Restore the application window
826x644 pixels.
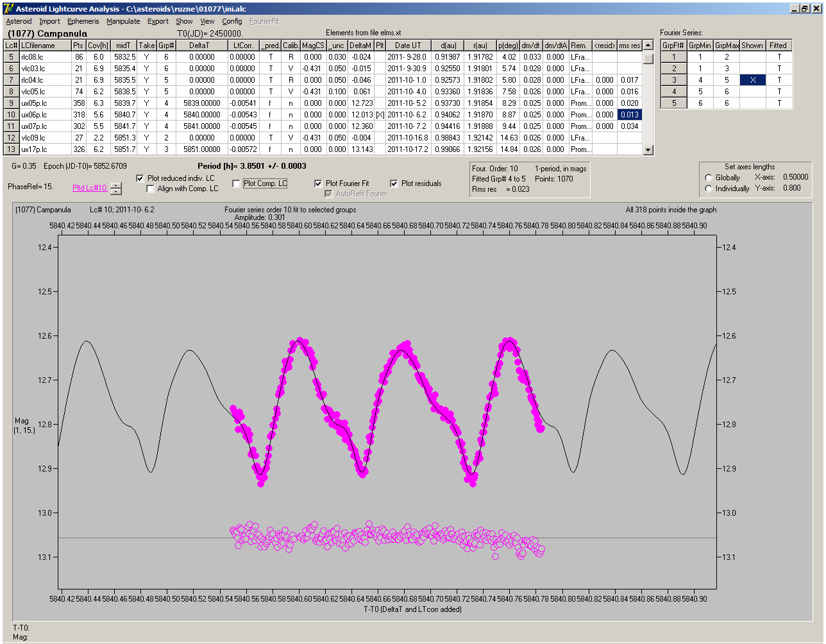click(805, 8)
